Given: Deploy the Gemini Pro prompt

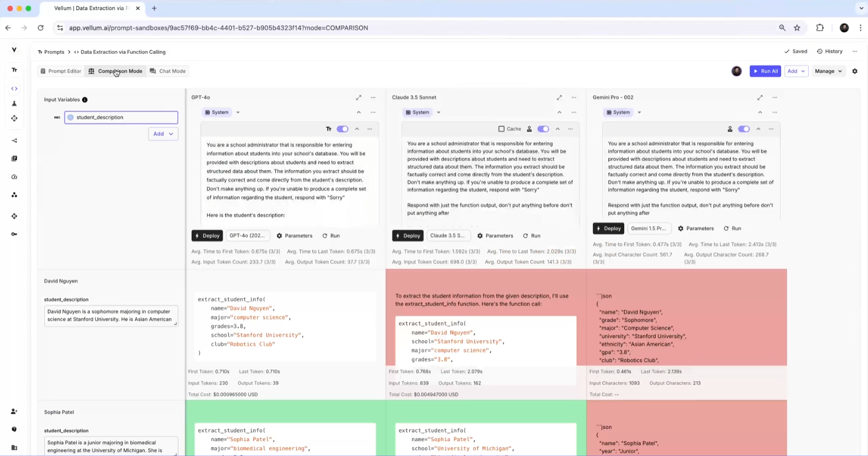Looking at the screenshot, I should (608, 228).
